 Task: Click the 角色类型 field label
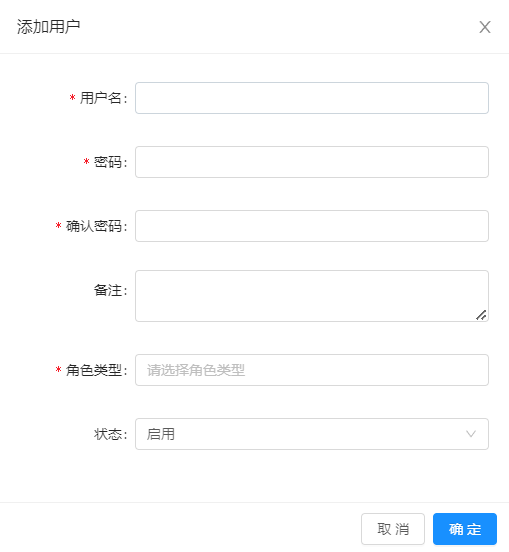(x=96, y=370)
